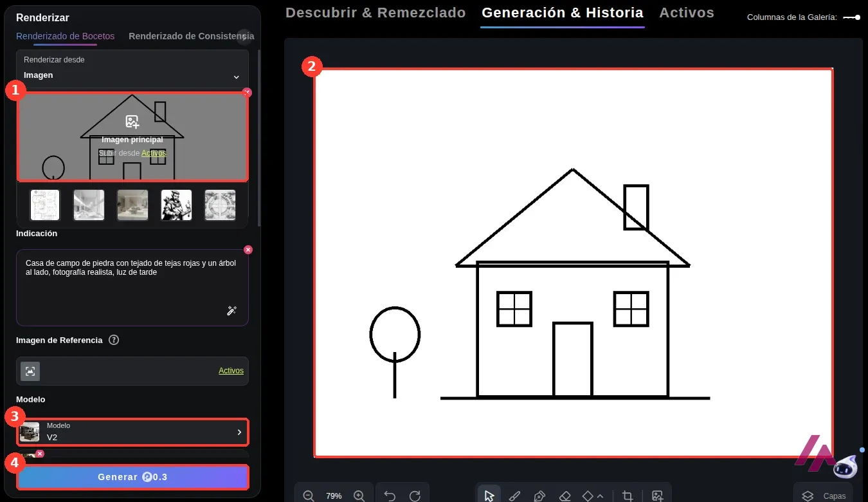The height and width of the screenshot is (502, 868).
Task: Click the magic wand prompt enhancer
Action: click(232, 311)
